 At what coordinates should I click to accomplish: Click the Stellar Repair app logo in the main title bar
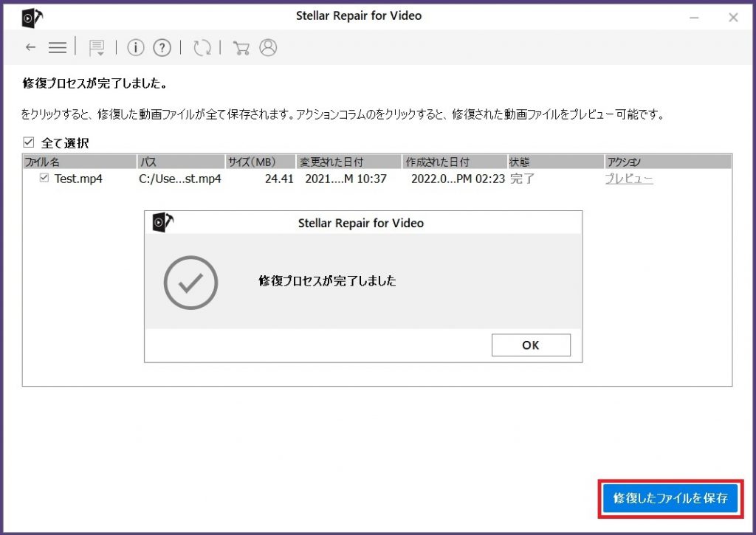click(x=32, y=18)
